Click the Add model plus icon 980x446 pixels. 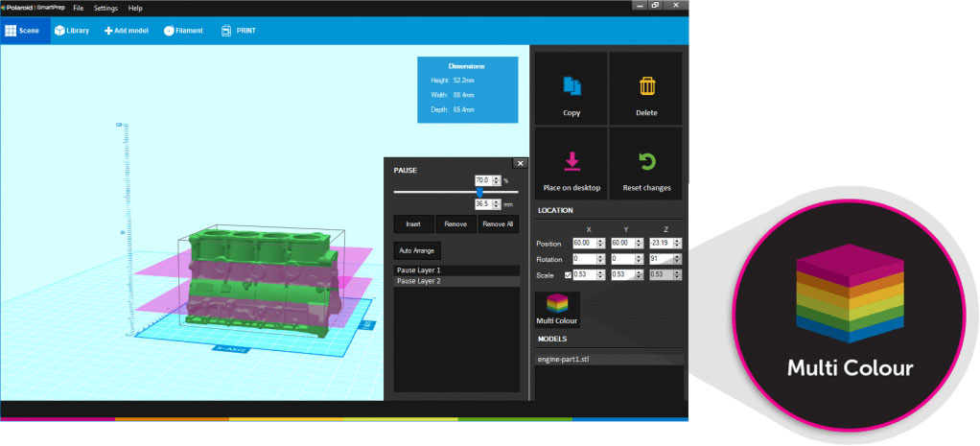tap(108, 31)
